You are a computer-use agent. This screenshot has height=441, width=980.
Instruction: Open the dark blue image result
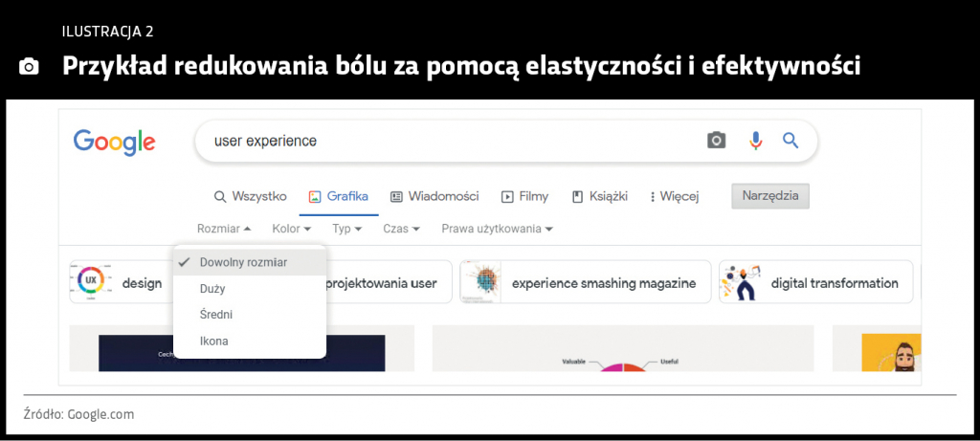241,353
